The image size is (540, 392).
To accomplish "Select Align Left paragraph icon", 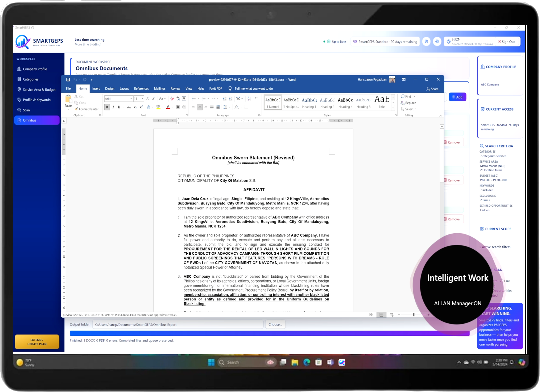I will pos(194,107).
